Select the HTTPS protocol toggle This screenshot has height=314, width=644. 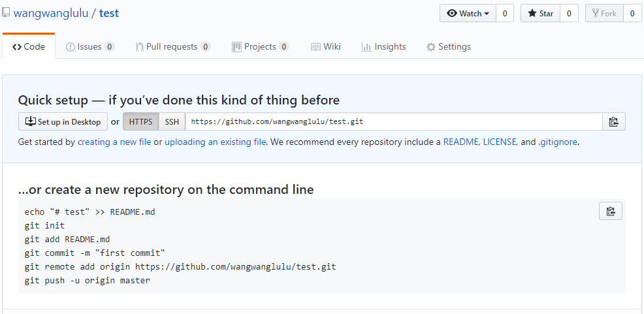click(x=141, y=122)
